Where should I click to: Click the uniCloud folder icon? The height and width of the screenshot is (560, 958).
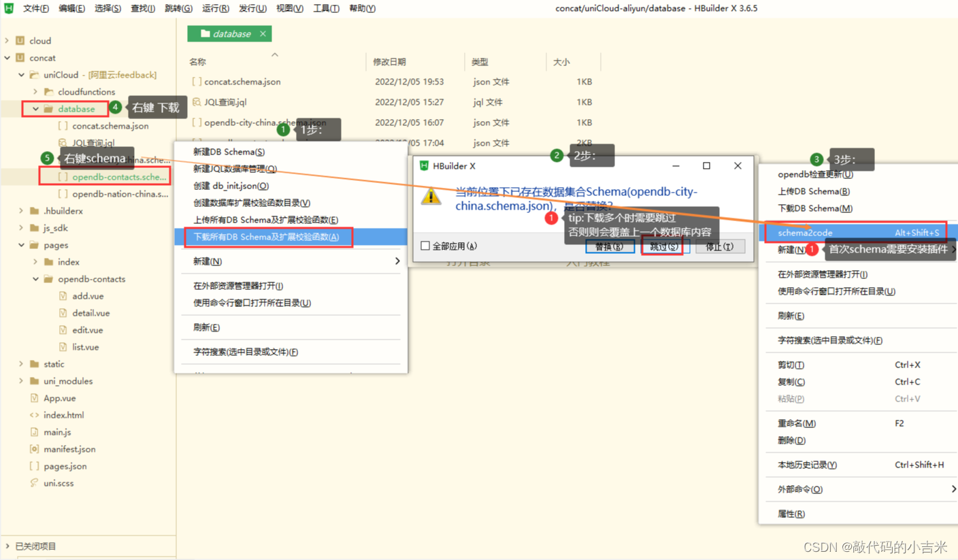(x=34, y=75)
